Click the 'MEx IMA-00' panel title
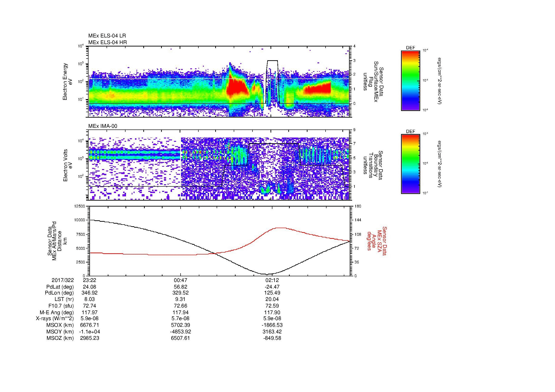Viewport: 555px width, 392px height. pos(103,126)
